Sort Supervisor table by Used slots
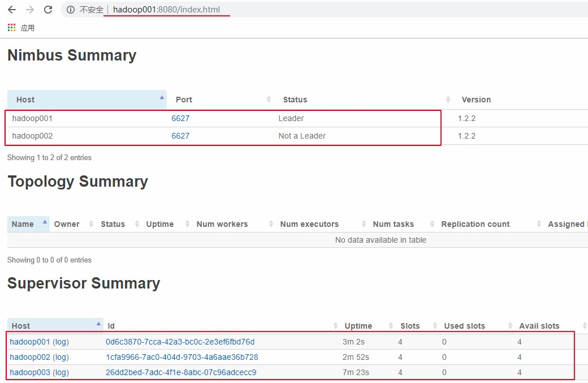Image resolution: width=588 pixels, height=383 pixels. pos(464,326)
